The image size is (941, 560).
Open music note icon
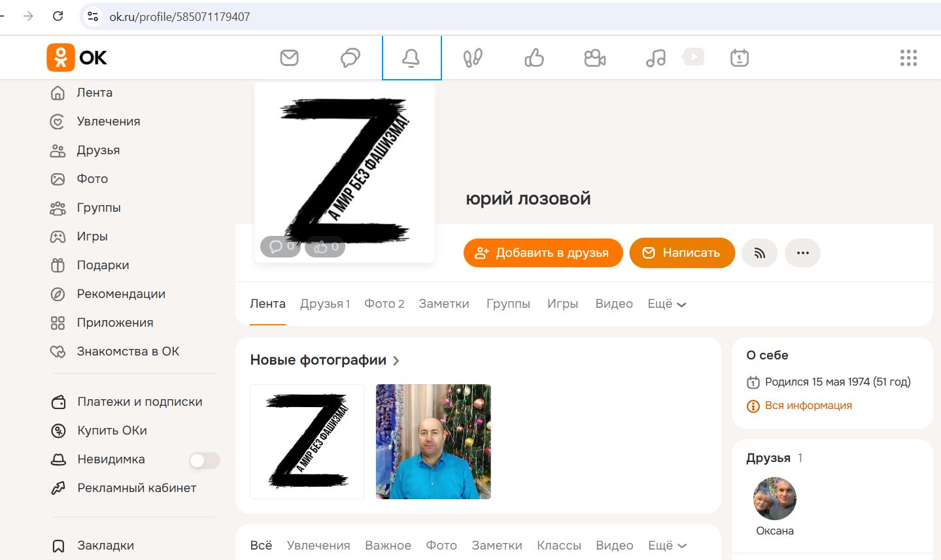[655, 58]
